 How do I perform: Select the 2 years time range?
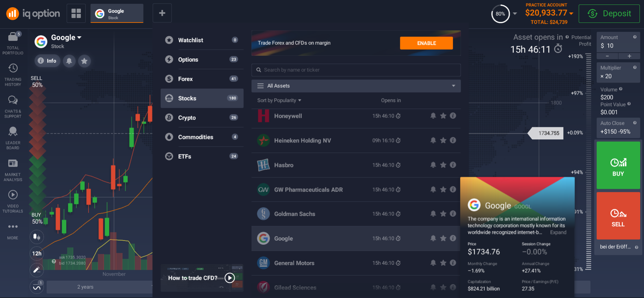pos(85,287)
